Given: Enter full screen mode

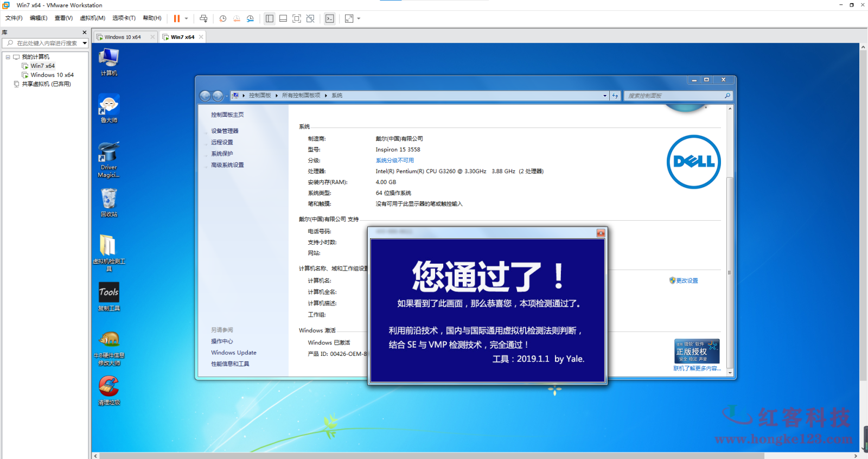Looking at the screenshot, I should tap(297, 18).
